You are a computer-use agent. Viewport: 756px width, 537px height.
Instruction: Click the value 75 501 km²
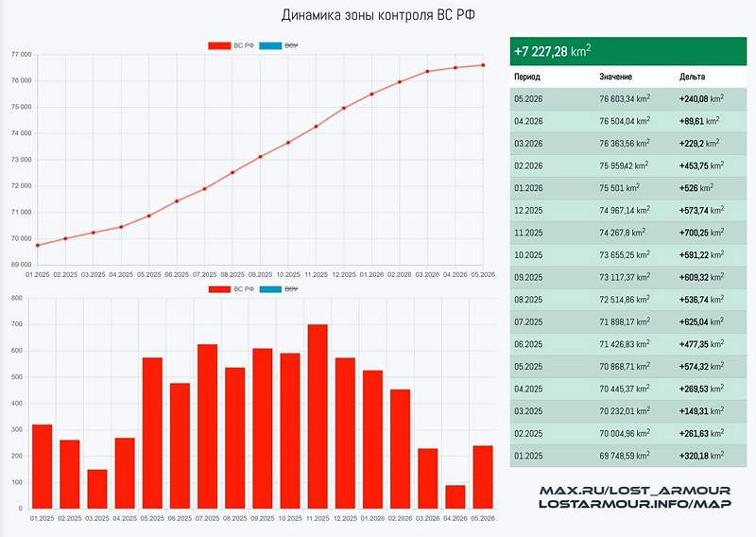pos(620,188)
